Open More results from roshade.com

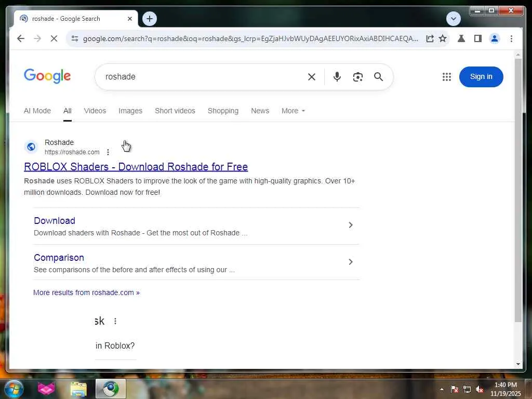click(86, 292)
